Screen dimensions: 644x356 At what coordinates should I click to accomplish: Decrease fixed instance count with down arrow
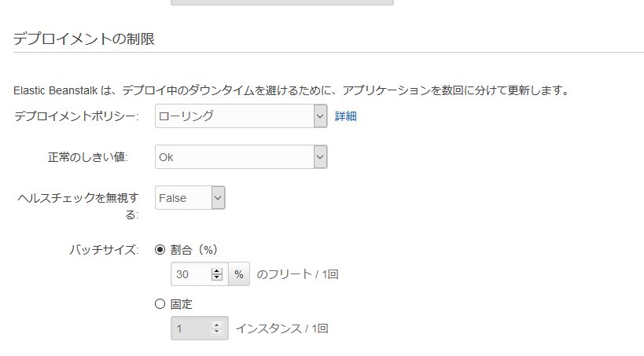pos(217,332)
